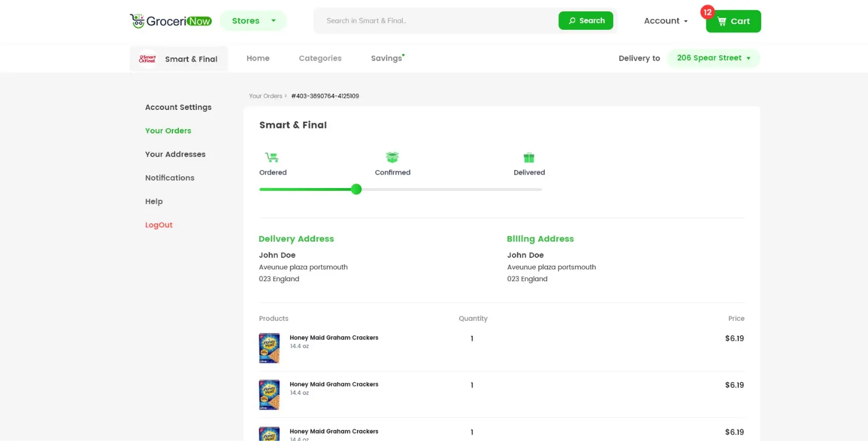Go to the Home tab

pyautogui.click(x=258, y=58)
